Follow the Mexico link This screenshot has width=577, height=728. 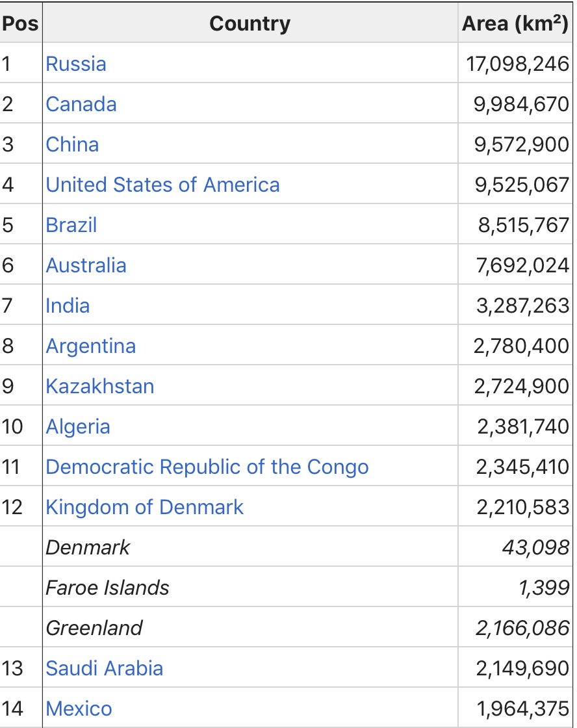(x=79, y=709)
